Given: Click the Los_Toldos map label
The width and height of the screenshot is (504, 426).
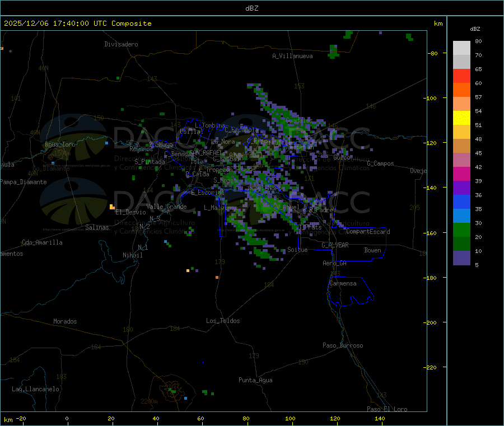Looking at the screenshot, I should click(223, 321).
